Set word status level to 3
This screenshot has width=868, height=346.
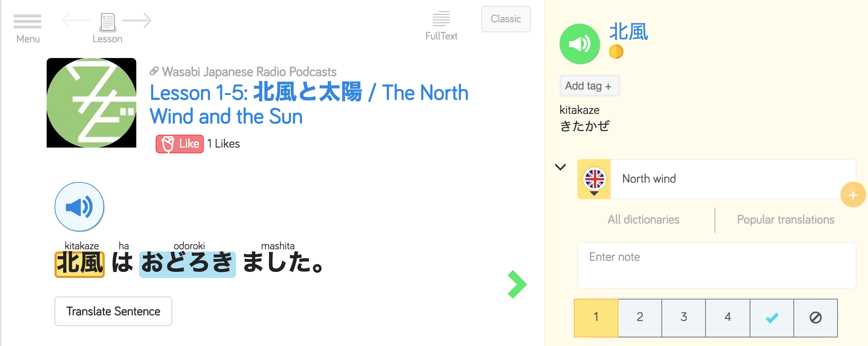point(684,318)
